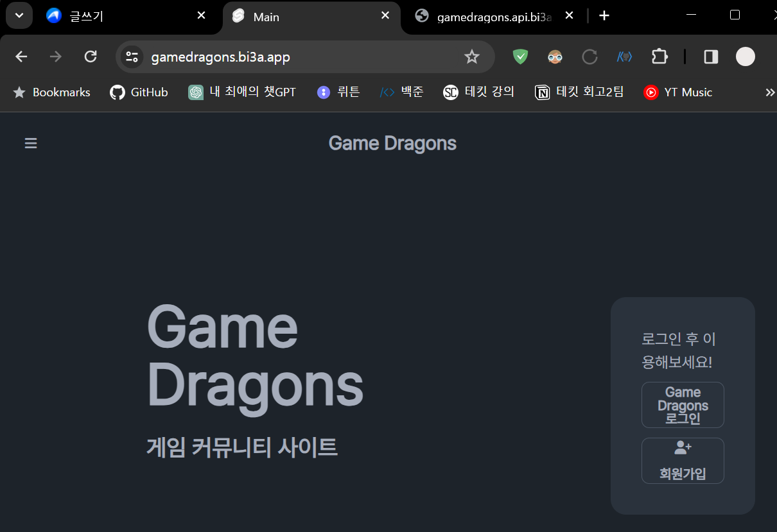Open the browser Extensions puzzle icon

pyautogui.click(x=659, y=56)
